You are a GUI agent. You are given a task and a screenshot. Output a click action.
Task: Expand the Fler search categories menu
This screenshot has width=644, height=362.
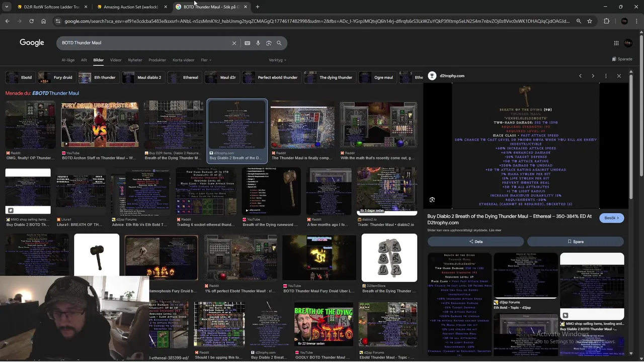pyautogui.click(x=206, y=60)
